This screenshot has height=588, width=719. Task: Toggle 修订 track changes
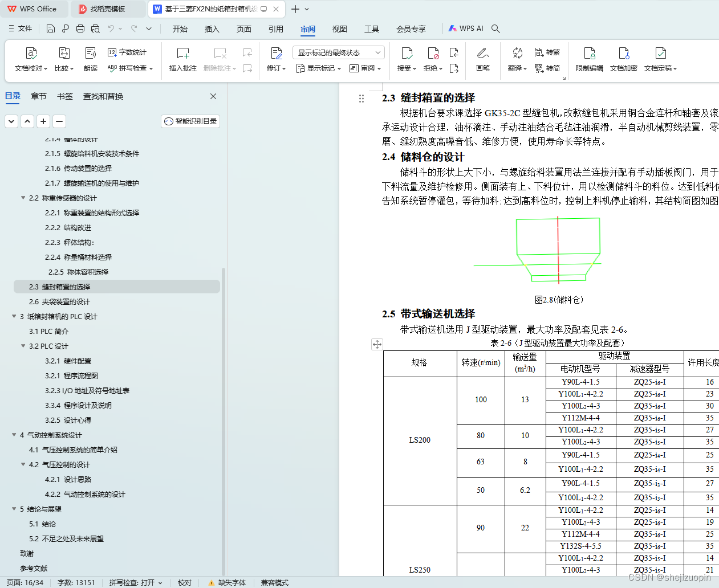(x=276, y=59)
